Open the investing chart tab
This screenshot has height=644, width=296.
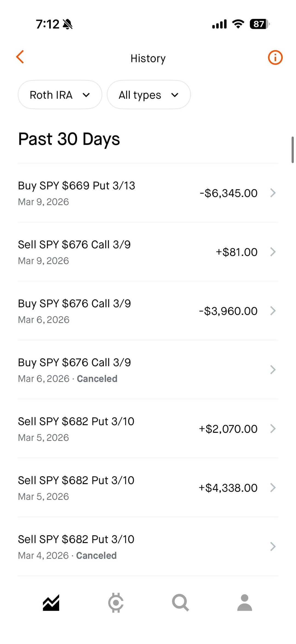(x=51, y=603)
